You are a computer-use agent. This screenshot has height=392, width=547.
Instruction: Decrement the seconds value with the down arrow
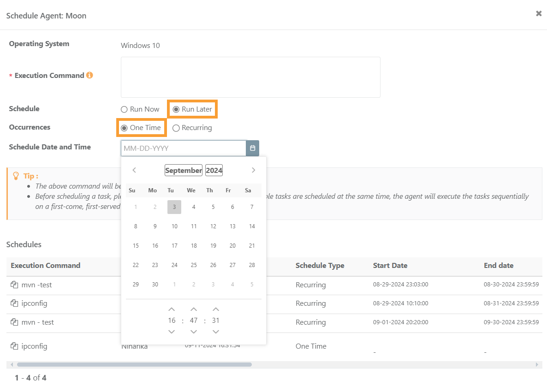tap(215, 331)
